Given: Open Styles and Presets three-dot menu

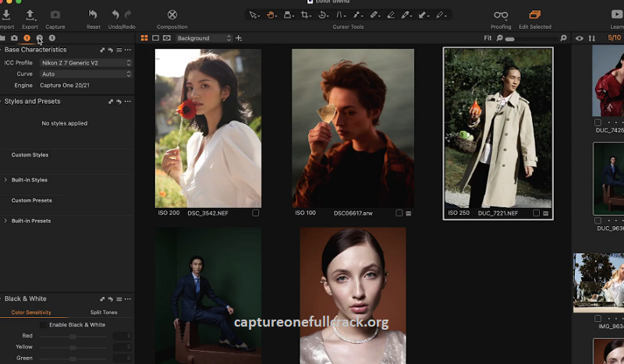Looking at the screenshot, I should 128,101.
